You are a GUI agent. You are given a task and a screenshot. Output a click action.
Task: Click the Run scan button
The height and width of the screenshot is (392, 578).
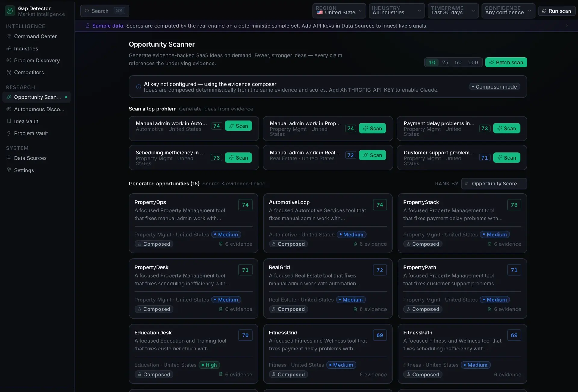coord(557,11)
